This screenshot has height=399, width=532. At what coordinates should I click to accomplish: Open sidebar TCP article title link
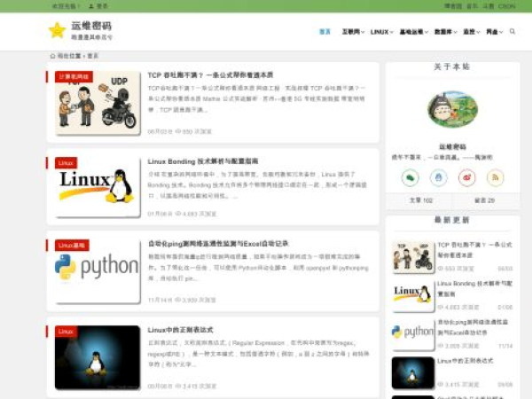tap(474, 250)
